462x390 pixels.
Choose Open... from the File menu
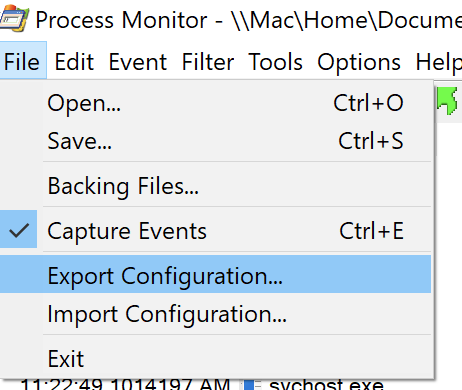tap(215, 103)
